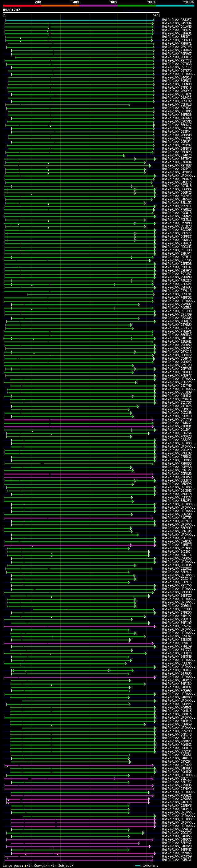Click hit UniRef100_B9T1E7
The width and height of the screenshot is (197, 868).
[x=176, y=67]
